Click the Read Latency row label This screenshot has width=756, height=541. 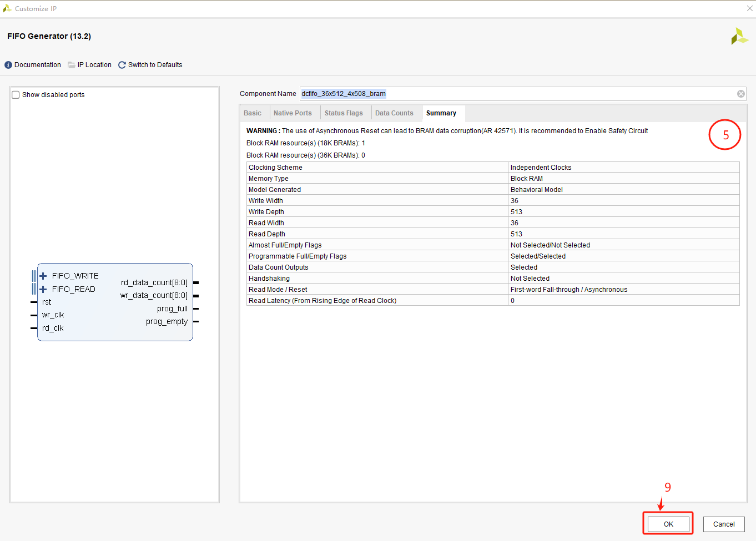click(x=322, y=301)
